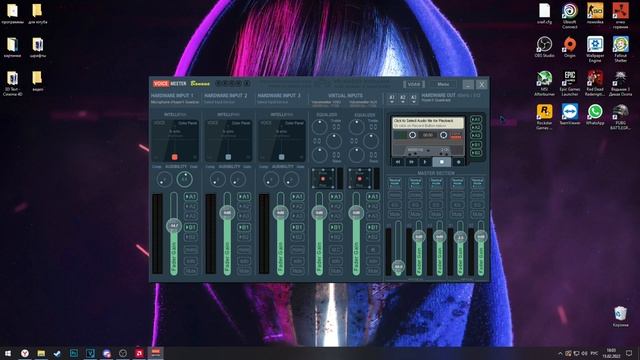The width and height of the screenshot is (640, 360).
Task: Click Hardware Input 2 fader gain knob
Action: (227, 213)
